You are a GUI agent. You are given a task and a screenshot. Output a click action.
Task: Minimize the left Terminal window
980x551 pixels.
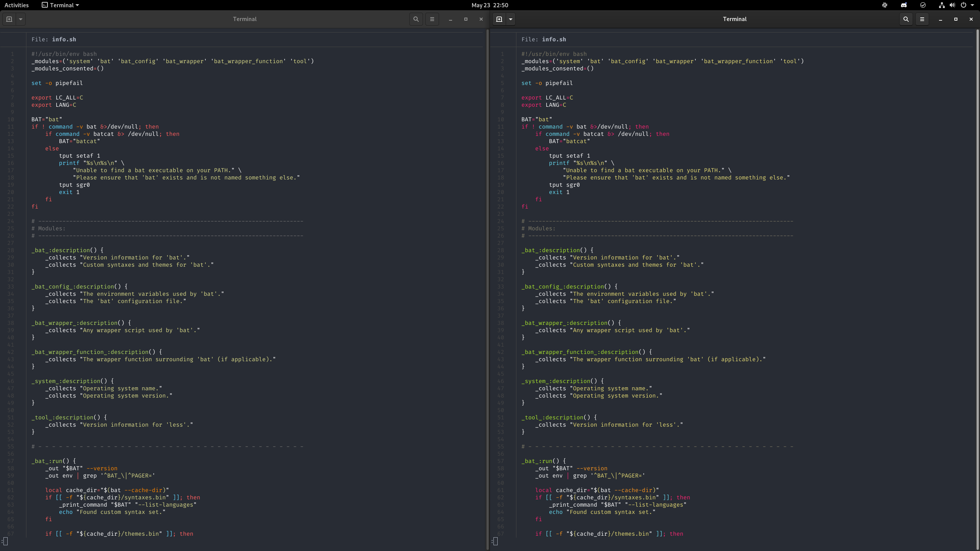tap(450, 19)
